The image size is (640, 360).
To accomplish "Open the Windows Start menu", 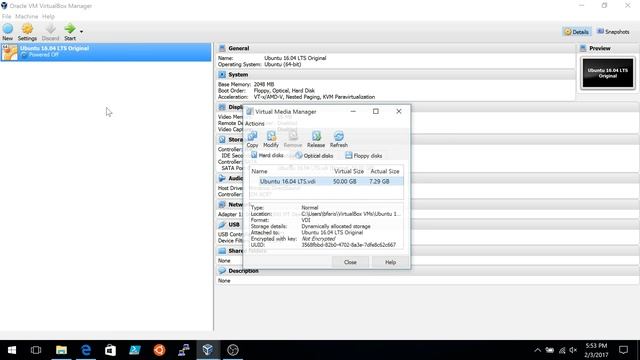I will tap(12, 350).
